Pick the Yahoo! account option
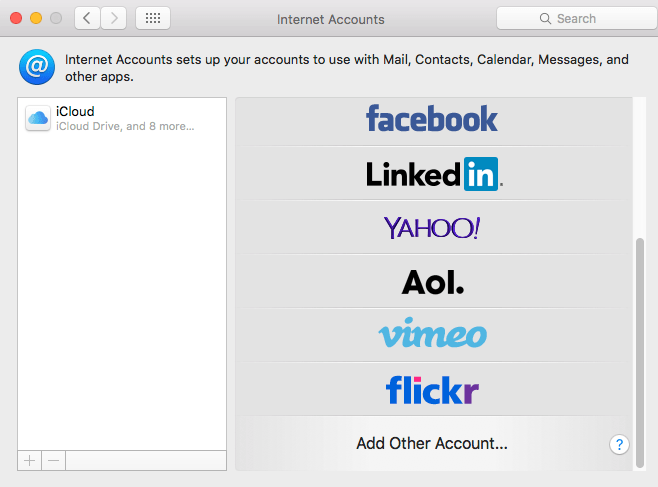Image resolution: width=658 pixels, height=487 pixels. coord(432,227)
